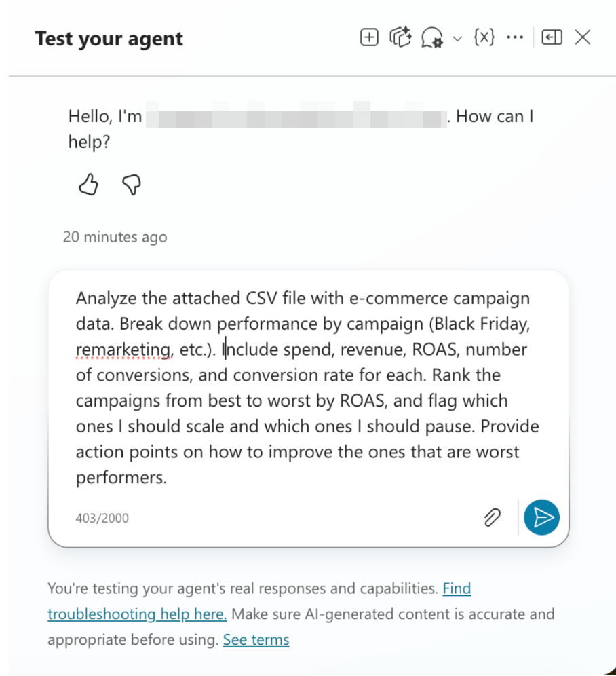
Task: Open variables panel with curly brace icon
Action: [484, 37]
